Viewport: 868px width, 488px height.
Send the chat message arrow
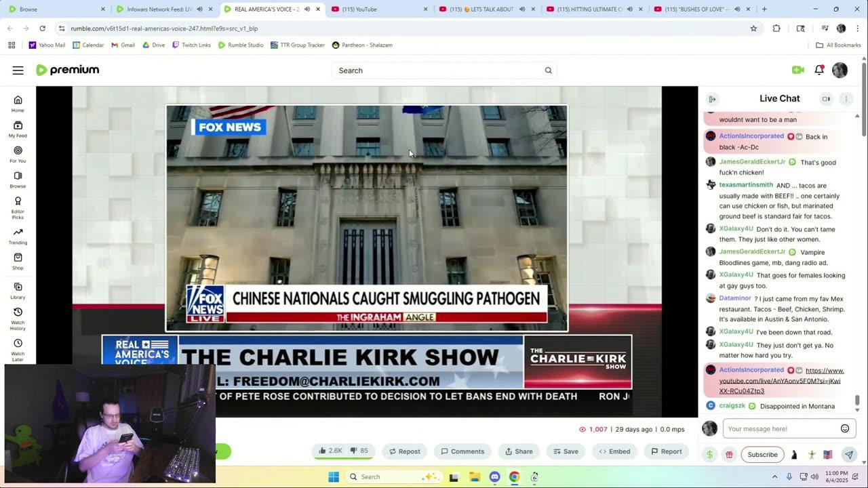(849, 455)
